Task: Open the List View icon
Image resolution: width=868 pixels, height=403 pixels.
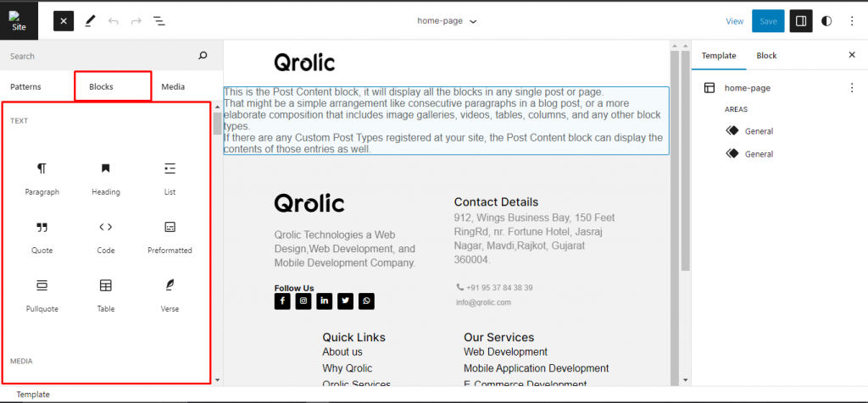Action: 159,21
